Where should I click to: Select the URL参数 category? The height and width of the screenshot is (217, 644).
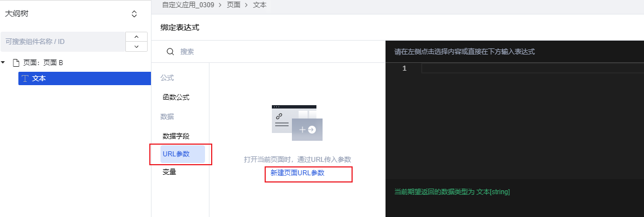[x=182, y=154]
